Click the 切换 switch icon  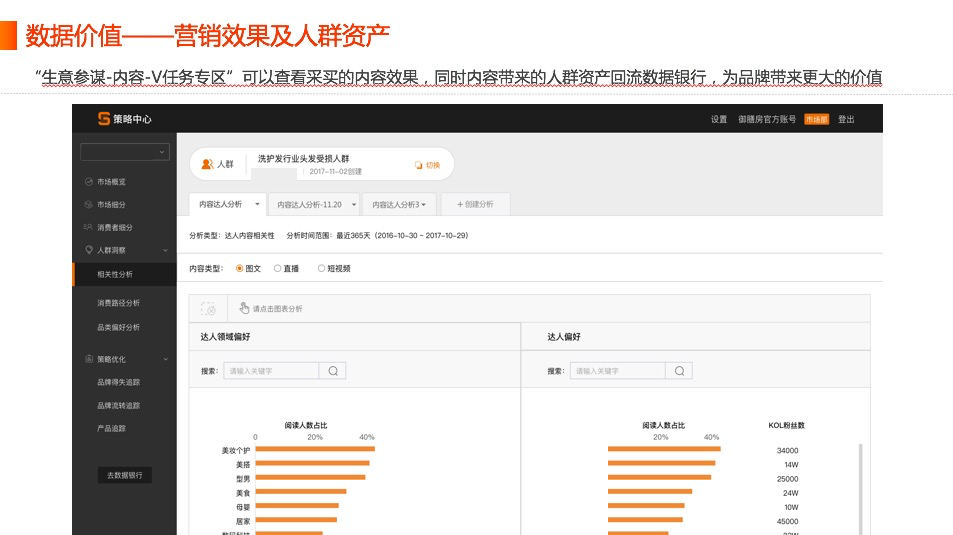tap(418, 165)
